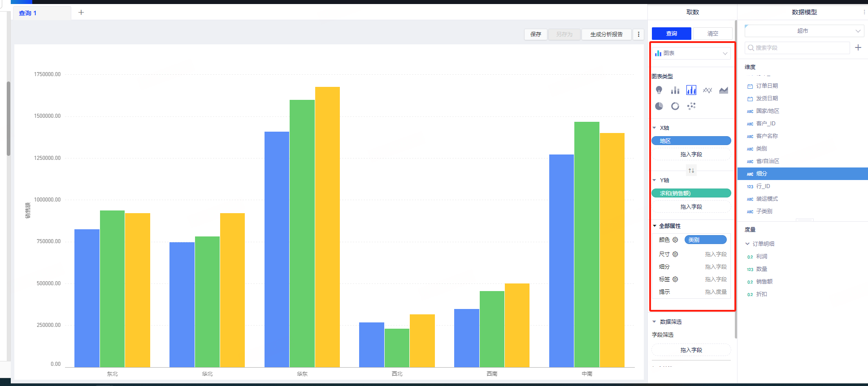Viewport: 868px width, 386px height.
Task: Select the smart recommendation lightbulb chart type
Action: click(659, 90)
